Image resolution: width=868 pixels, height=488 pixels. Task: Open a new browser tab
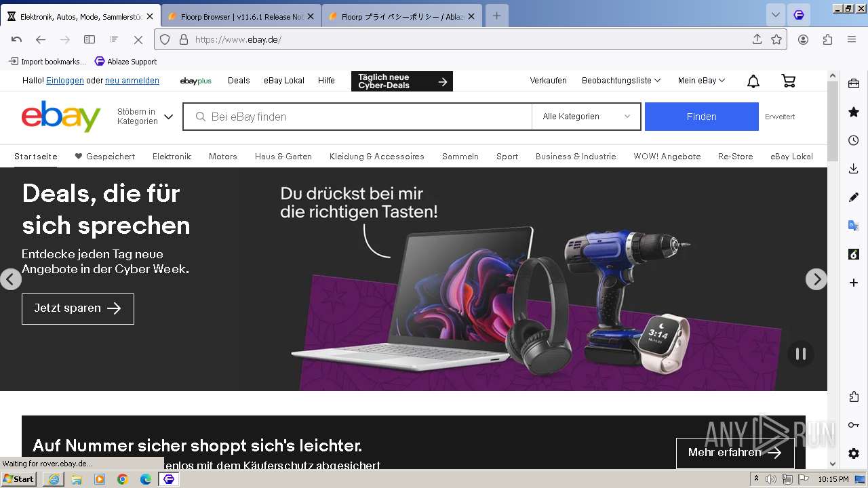(x=496, y=16)
